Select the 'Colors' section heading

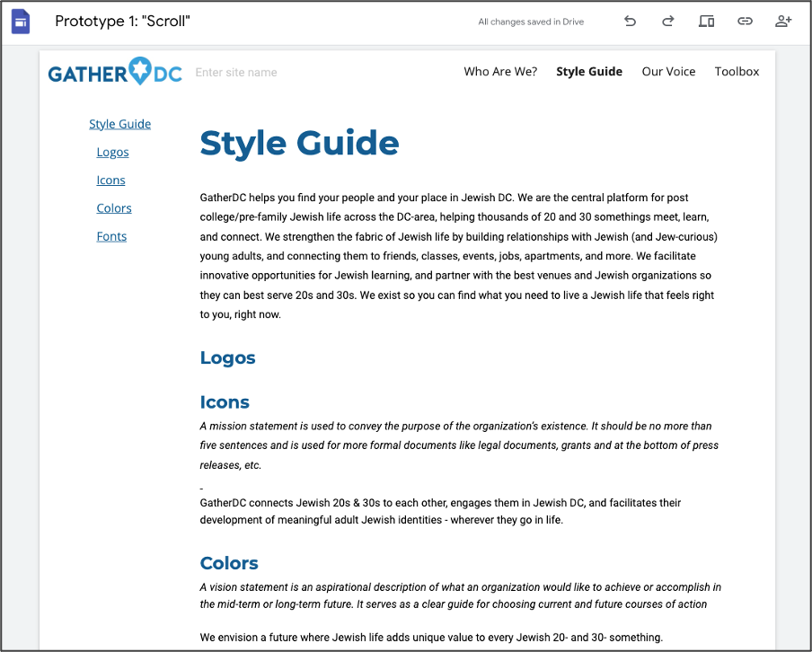click(x=229, y=563)
